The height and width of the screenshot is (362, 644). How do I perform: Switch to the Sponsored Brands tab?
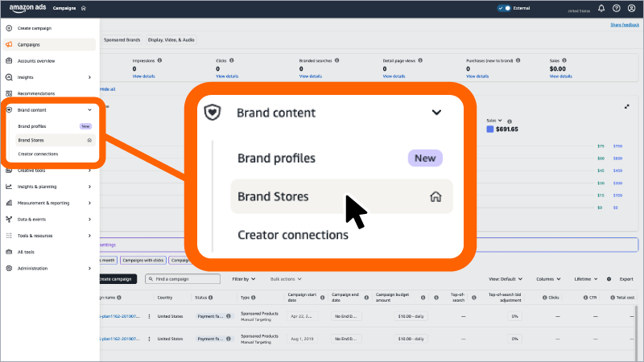pyautogui.click(x=122, y=39)
